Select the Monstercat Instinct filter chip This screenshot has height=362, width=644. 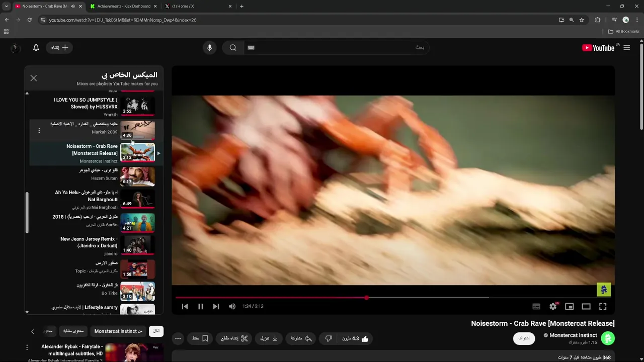click(x=118, y=331)
